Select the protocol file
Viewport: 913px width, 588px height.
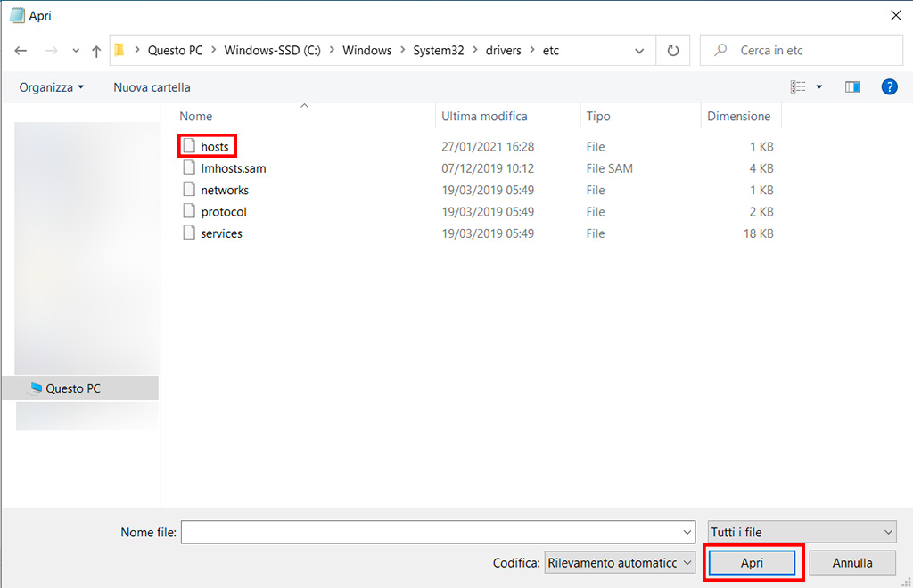click(x=224, y=212)
